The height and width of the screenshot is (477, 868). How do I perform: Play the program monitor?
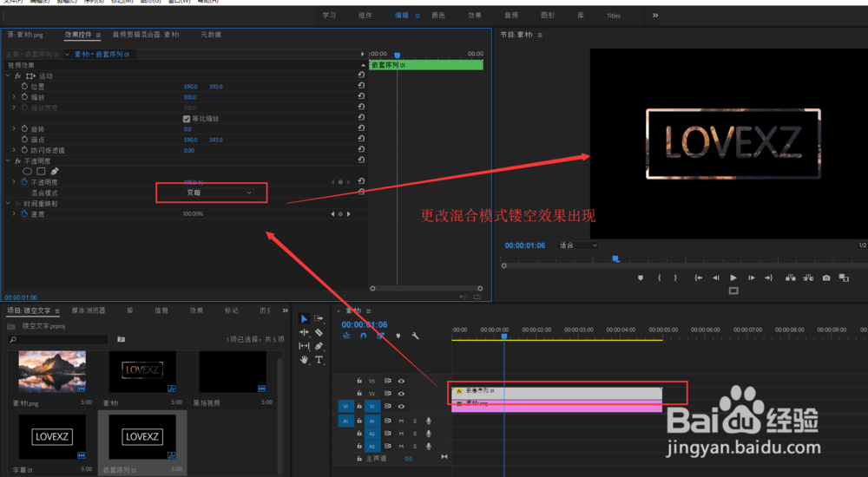tap(733, 278)
